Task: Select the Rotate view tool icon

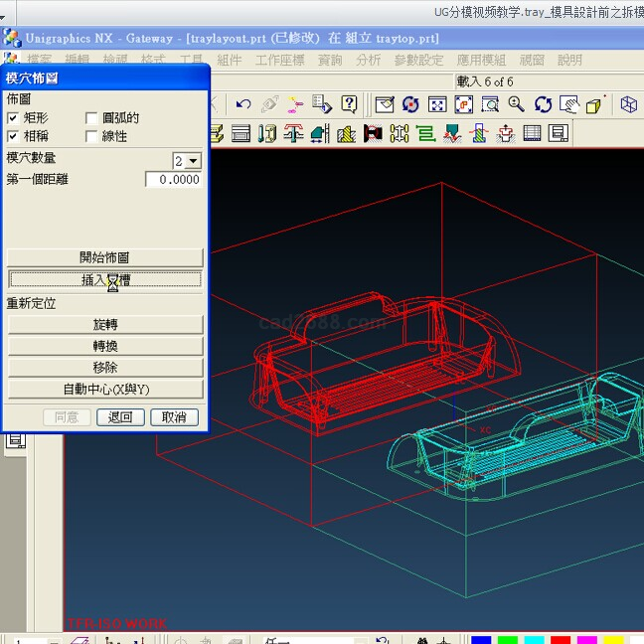Action: click(x=543, y=104)
